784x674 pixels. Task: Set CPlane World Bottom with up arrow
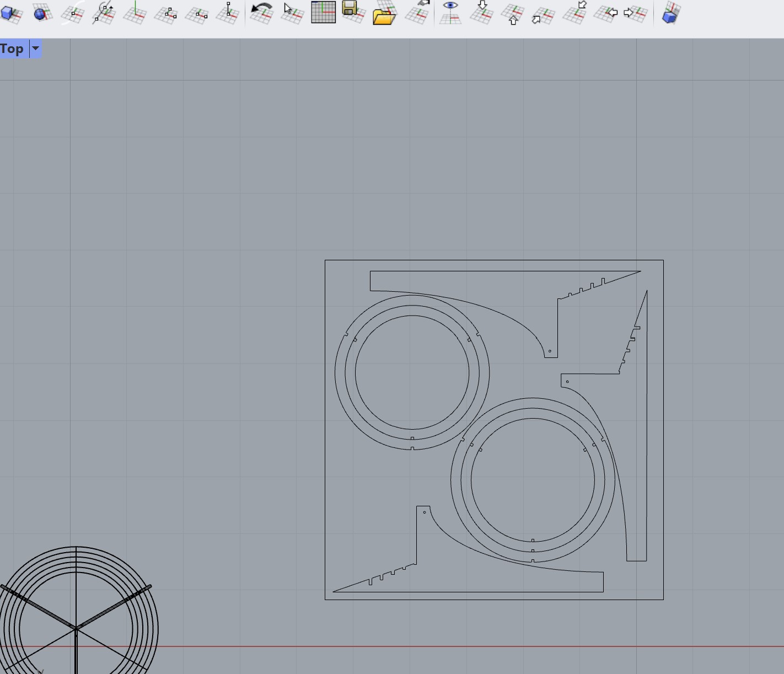click(512, 13)
